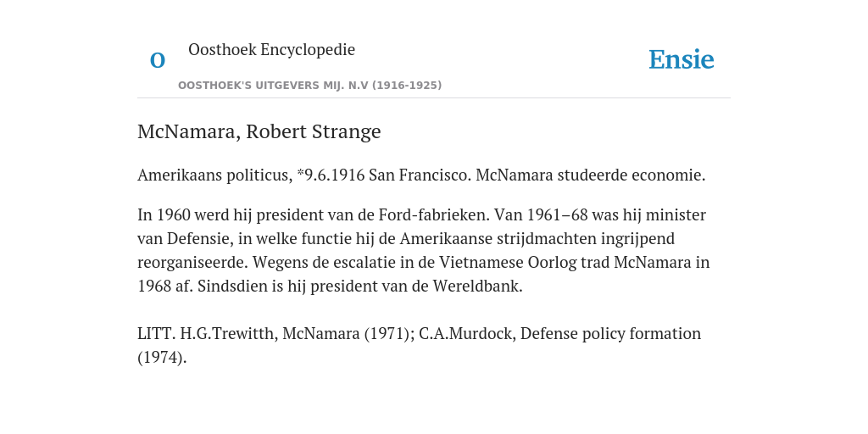Click the heading McNamara, Robert Strange
This screenshot has height=434, width=868.
[259, 131]
